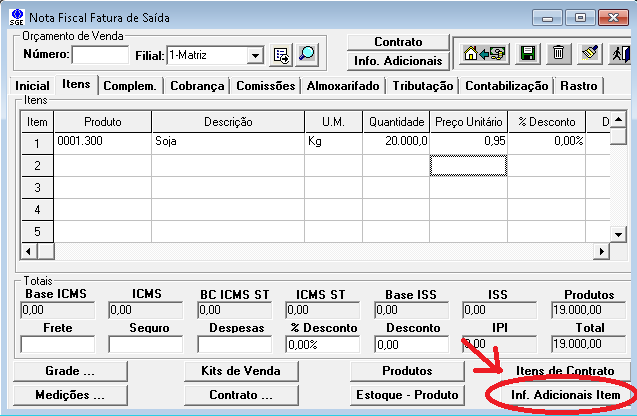Select the Almoxarifado tab
This screenshot has height=416, width=637.
tap(342, 86)
